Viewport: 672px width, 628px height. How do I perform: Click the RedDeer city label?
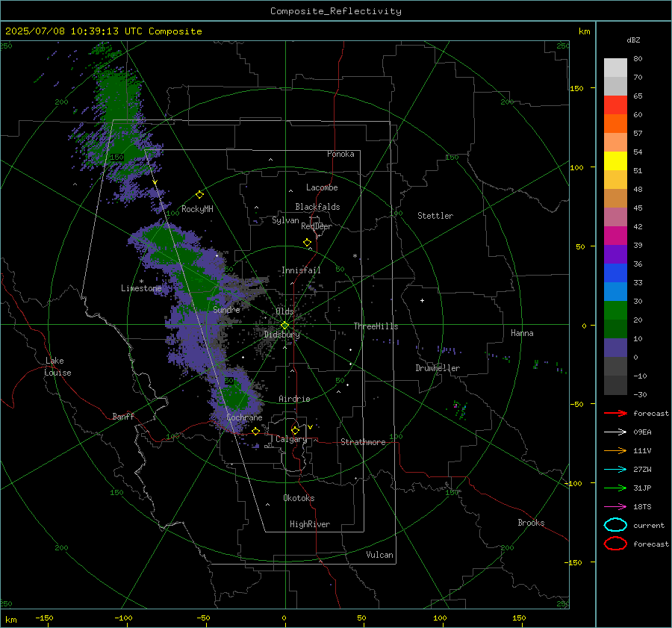tap(317, 226)
